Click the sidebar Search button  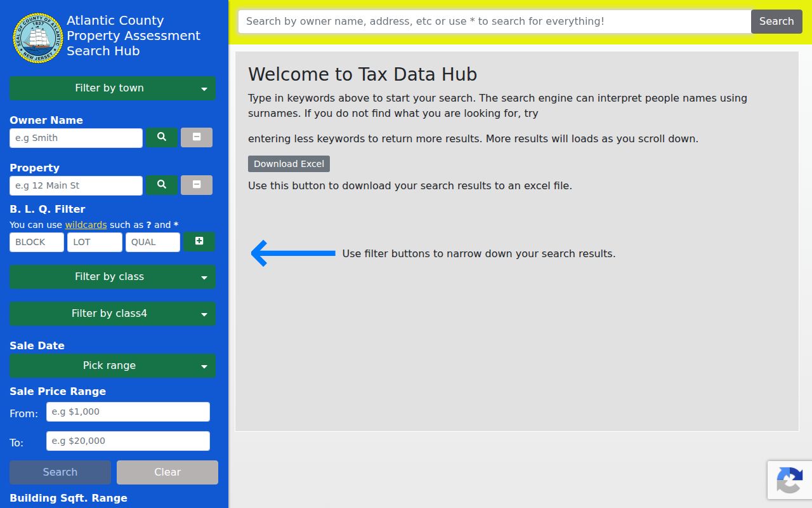[60, 472]
